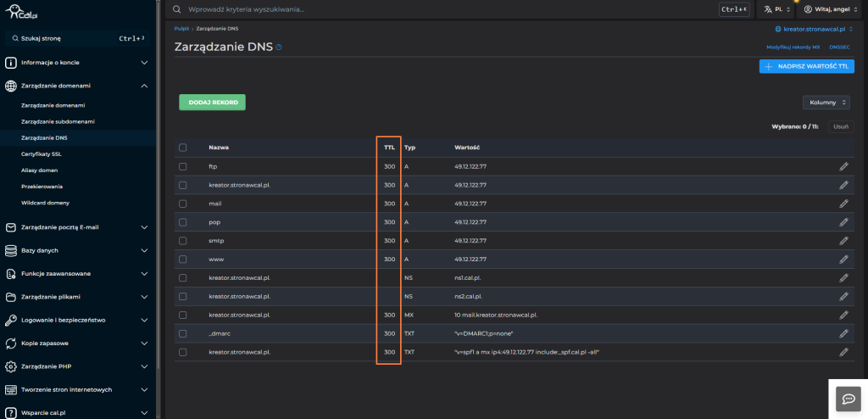
Task: Open Aliasy domen menu item
Action: 39,170
